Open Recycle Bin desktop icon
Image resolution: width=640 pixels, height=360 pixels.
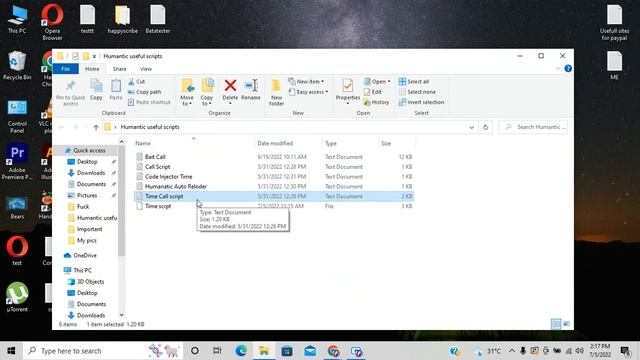pyautogui.click(x=17, y=66)
